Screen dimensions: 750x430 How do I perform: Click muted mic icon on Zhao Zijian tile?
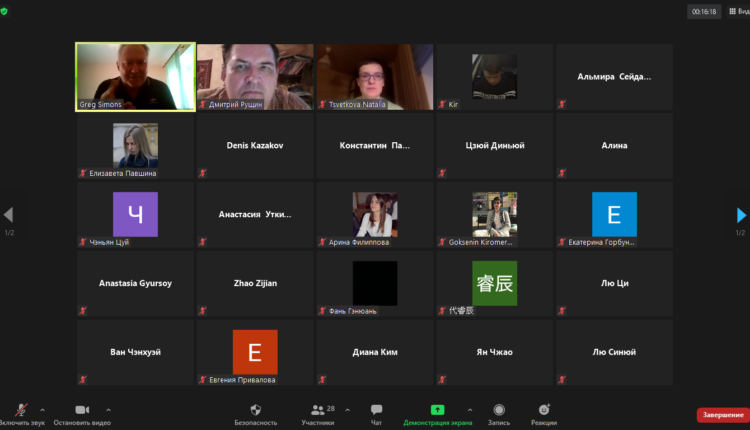pyautogui.click(x=203, y=311)
